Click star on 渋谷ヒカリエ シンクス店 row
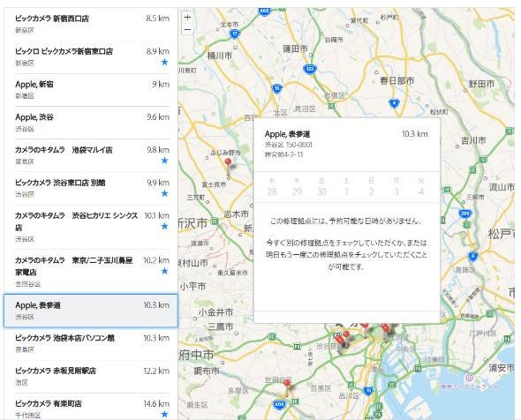Viewport: 521px width, 420px height. [x=164, y=227]
